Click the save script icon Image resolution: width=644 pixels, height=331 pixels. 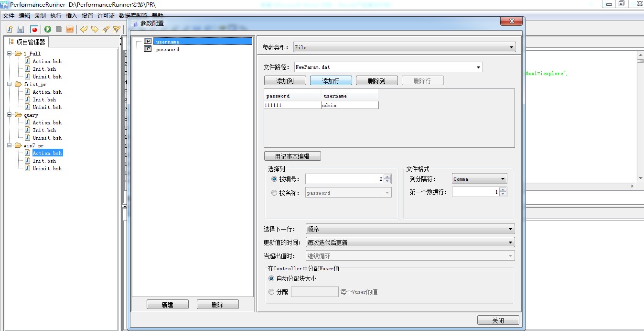click(x=20, y=29)
